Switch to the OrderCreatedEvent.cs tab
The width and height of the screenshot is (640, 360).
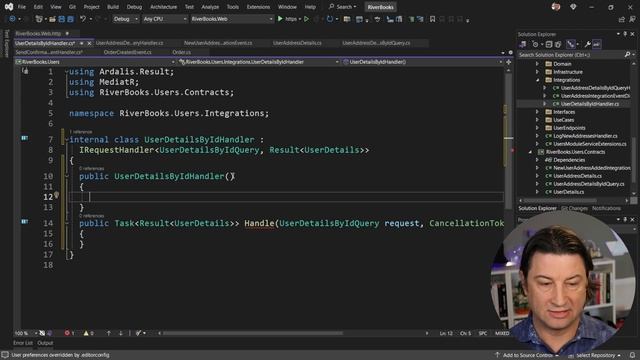tap(128, 52)
